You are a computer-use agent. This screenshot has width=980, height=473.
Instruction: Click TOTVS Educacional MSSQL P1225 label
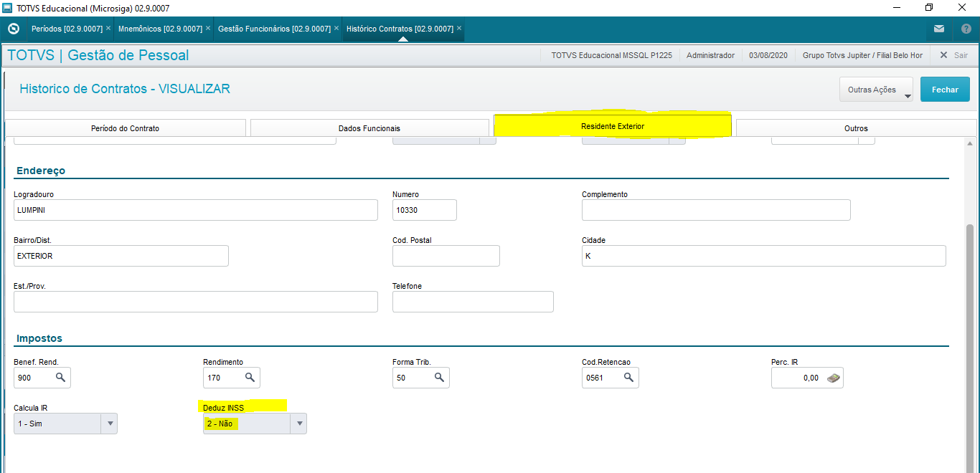(x=611, y=55)
